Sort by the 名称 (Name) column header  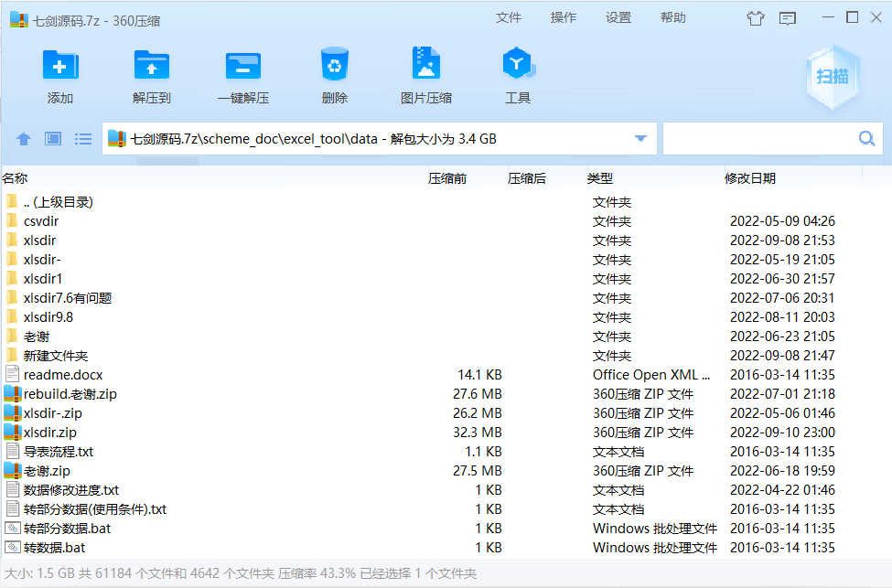point(15,178)
